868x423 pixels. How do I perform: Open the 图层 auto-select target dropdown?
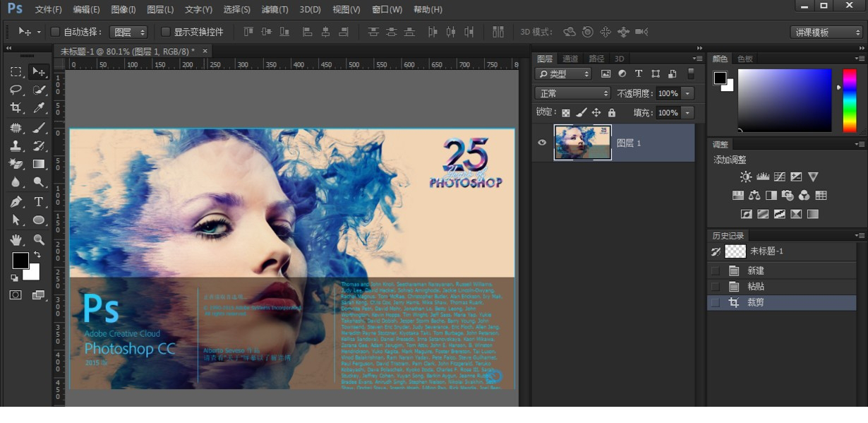pyautogui.click(x=129, y=32)
